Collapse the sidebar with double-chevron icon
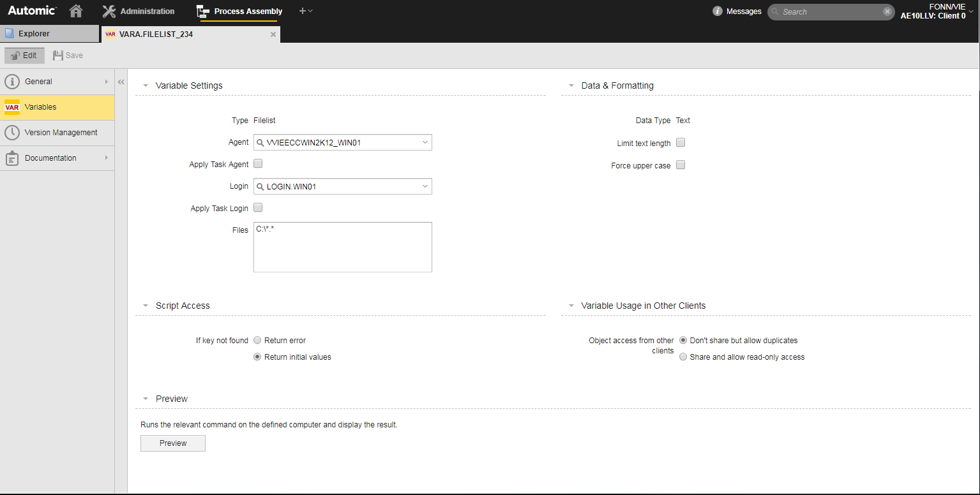Viewport: 980px width, 495px height. point(121,82)
